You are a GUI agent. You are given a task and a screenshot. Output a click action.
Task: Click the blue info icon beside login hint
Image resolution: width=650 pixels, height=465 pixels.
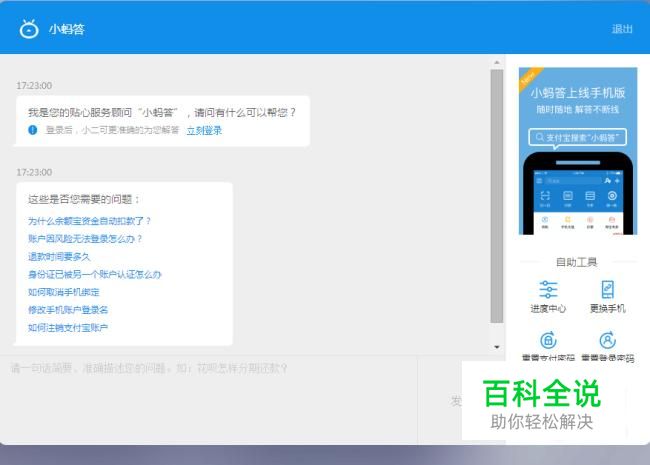[x=33, y=130]
